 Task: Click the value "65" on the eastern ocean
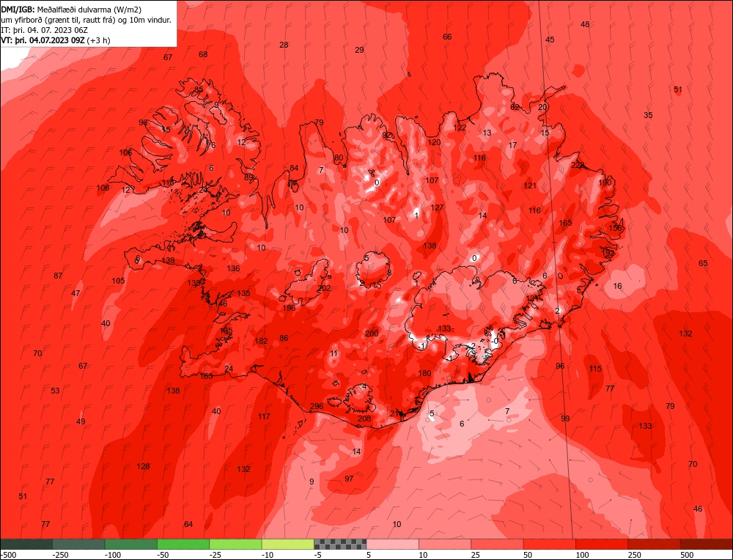[x=703, y=264]
